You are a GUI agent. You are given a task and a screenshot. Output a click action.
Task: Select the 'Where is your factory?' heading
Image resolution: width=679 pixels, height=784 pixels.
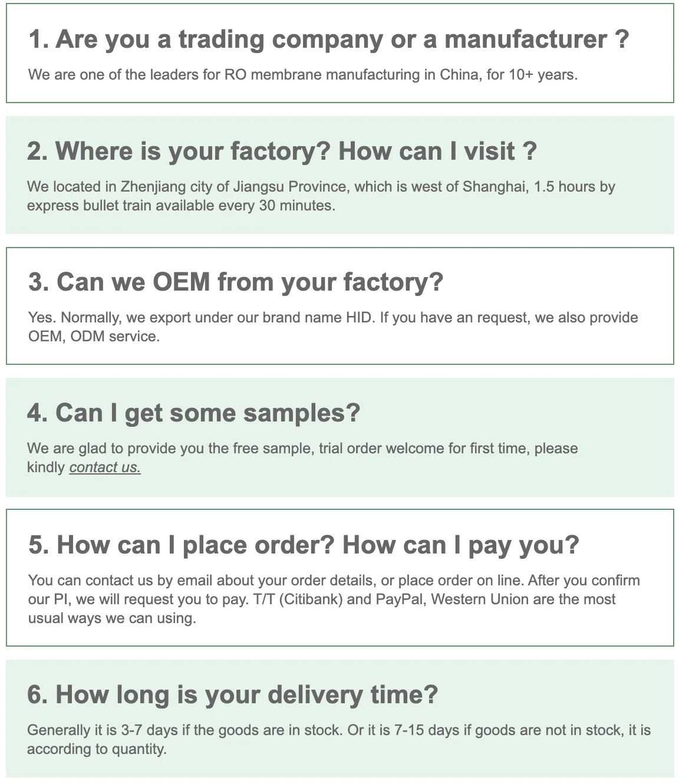[x=179, y=151]
